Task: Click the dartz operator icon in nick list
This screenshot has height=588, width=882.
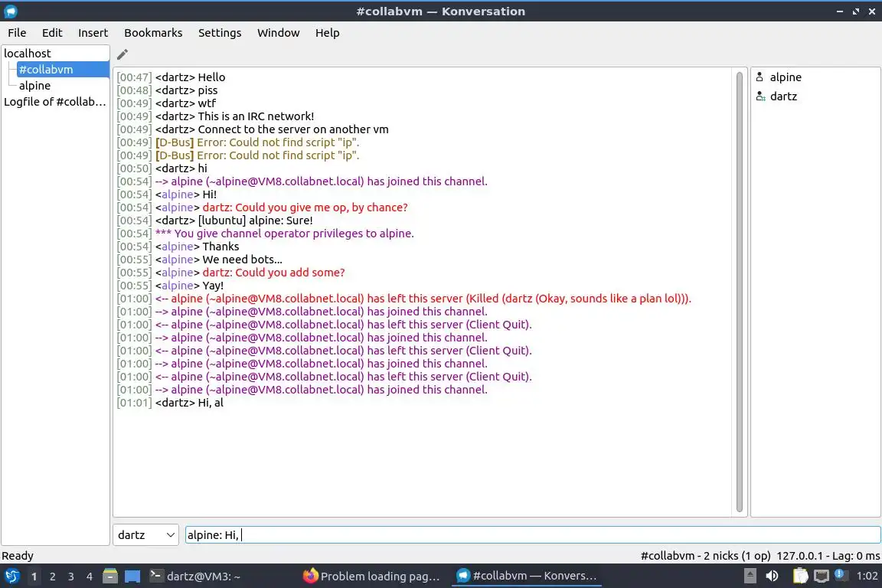Action: pyautogui.click(x=760, y=96)
